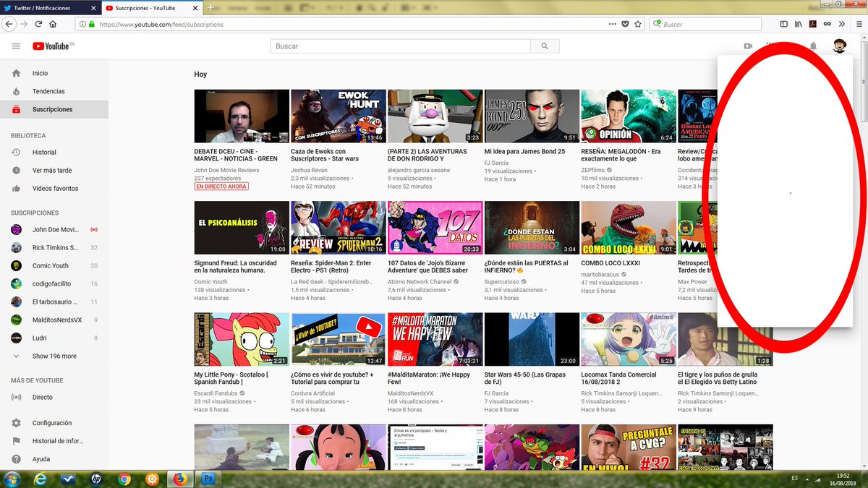Open RESEÑA: MEGALODÓN video title
This screenshot has height=488, width=868.
click(621, 155)
